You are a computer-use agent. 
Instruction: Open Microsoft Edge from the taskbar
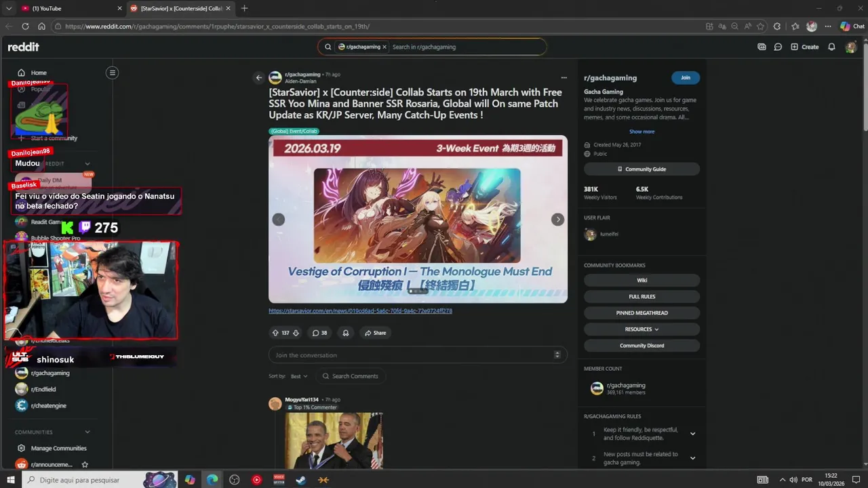(212, 480)
